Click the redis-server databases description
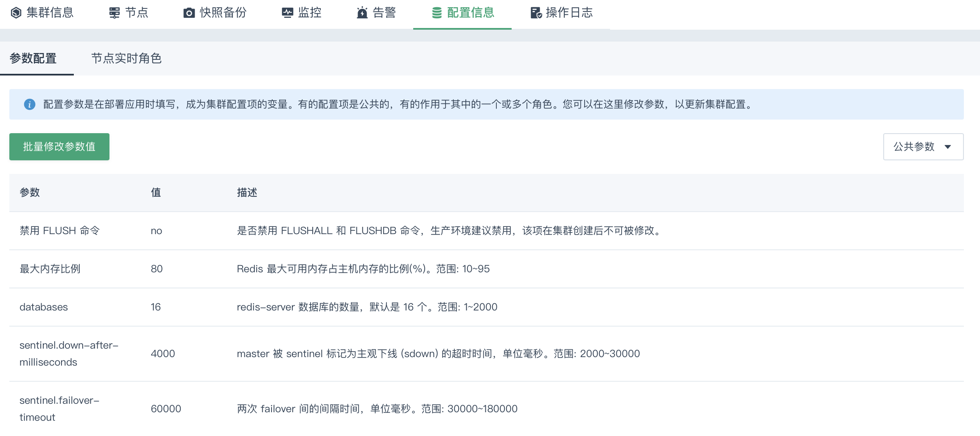Viewport: 980px width, 436px height. click(x=367, y=307)
